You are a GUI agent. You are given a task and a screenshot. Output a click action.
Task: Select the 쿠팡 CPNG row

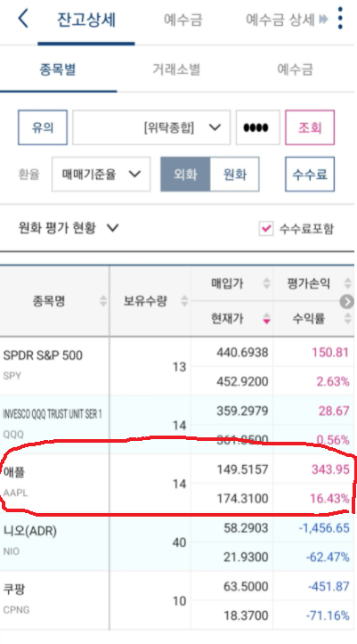[x=177, y=600]
